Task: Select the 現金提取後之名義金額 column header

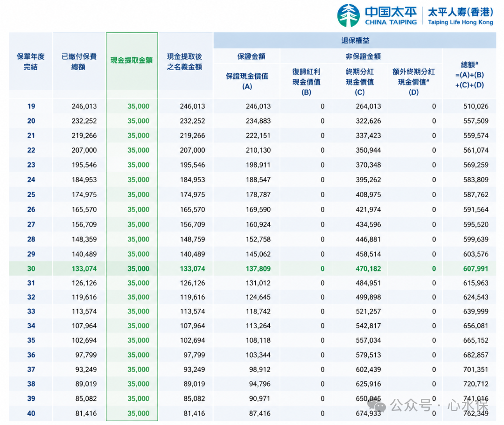Action: pyautogui.click(x=184, y=62)
